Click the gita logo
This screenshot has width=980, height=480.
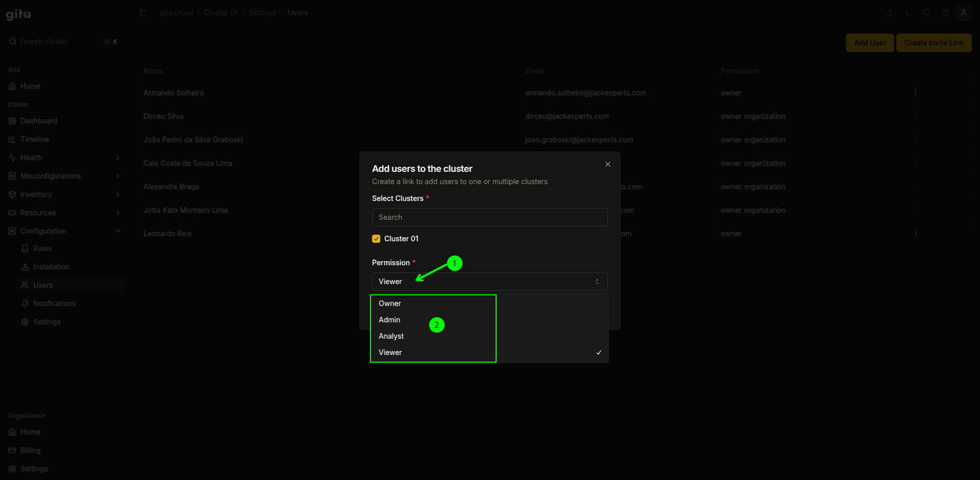tap(18, 14)
